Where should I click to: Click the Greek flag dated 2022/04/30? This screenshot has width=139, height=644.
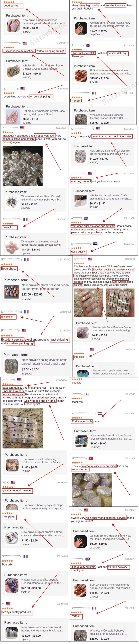point(95,244)
